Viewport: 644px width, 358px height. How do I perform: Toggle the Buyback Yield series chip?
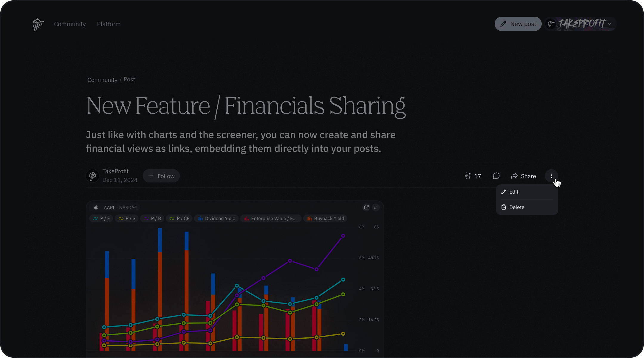[x=325, y=219]
